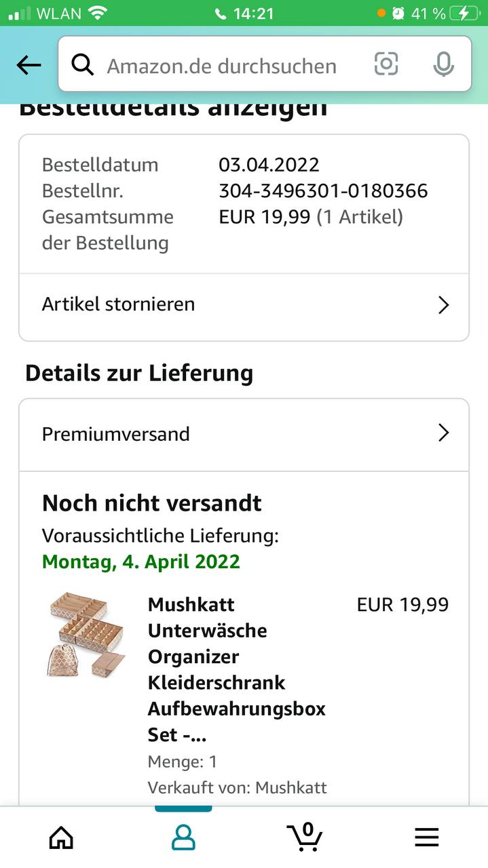
Task: Go to Home tab icon
Action: click(61, 837)
